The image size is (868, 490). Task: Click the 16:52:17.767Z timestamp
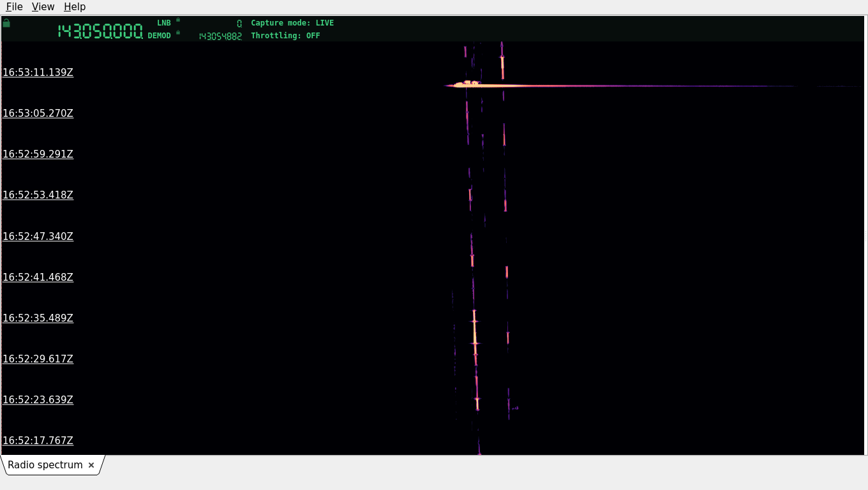point(38,440)
